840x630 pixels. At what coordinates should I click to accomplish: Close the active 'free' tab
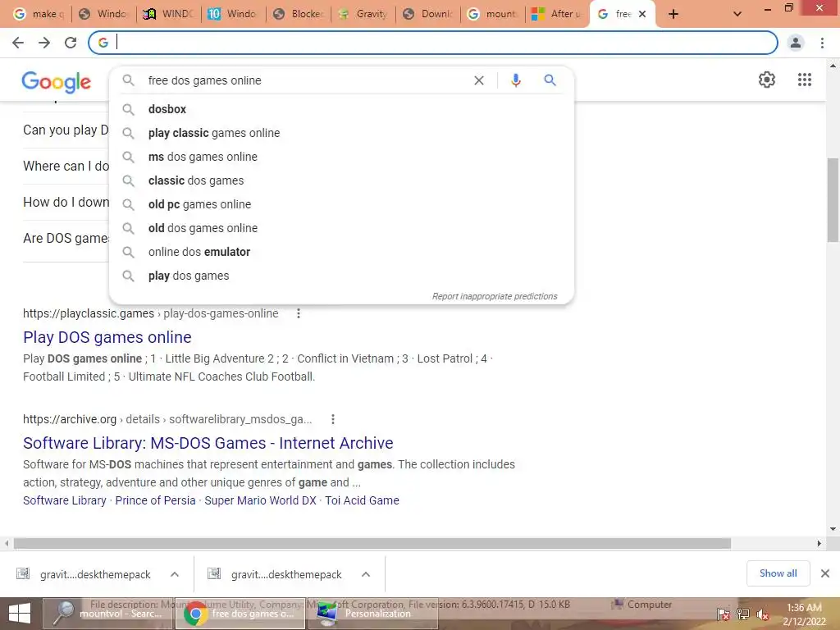[x=642, y=14]
